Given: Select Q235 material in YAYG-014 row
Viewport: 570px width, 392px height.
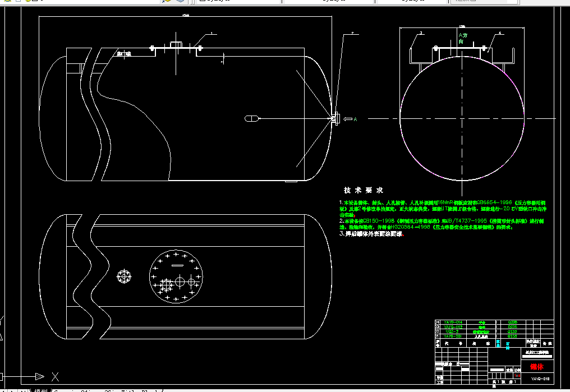Looking at the screenshot, I should (512, 322).
